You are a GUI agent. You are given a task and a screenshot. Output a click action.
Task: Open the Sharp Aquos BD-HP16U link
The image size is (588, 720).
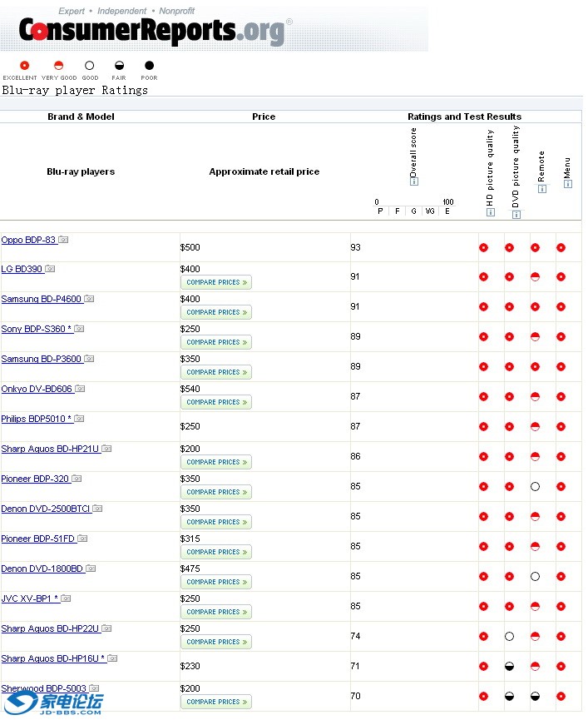(x=52, y=658)
